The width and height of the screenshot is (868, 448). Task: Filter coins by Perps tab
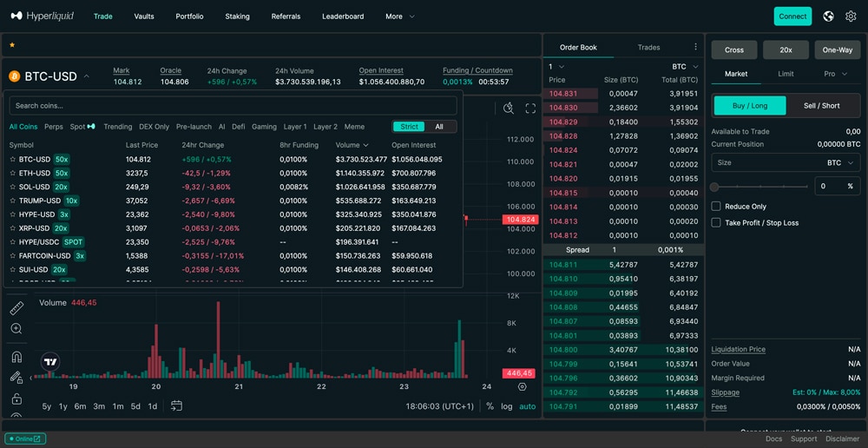(54, 127)
